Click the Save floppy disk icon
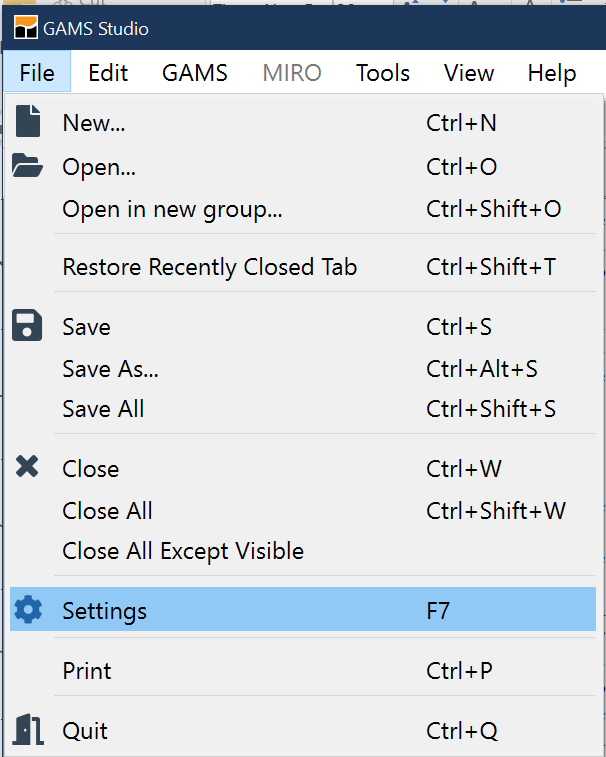The height and width of the screenshot is (757, 606). point(28,326)
